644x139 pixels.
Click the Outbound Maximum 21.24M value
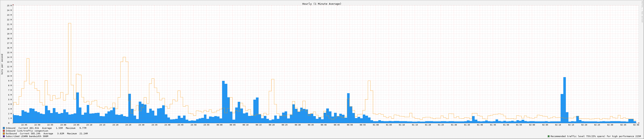point(83,134)
